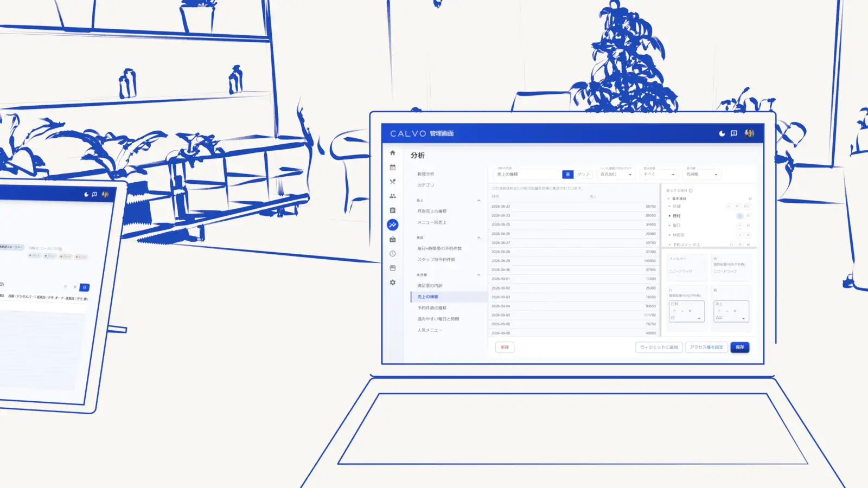This screenshot has height=488, width=868.
Task: Open the settings gear in sidebar
Action: 392,282
